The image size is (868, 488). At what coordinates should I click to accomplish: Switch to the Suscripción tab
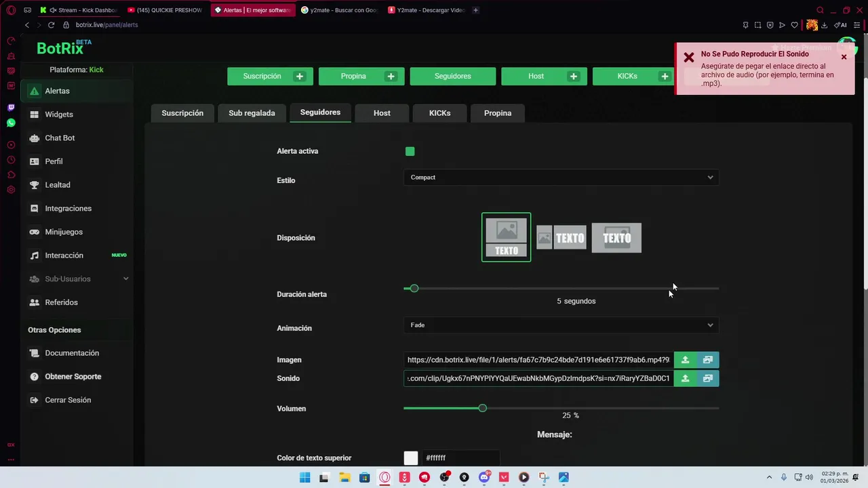pos(182,113)
